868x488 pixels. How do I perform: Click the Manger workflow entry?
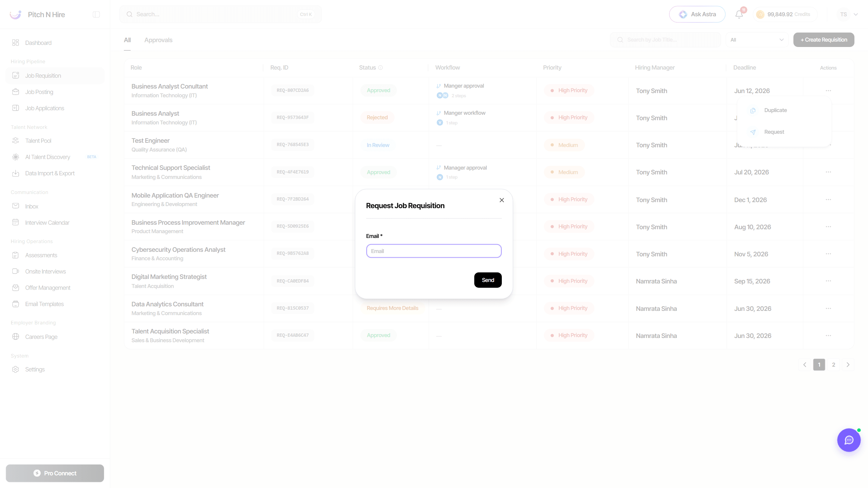[464, 113]
